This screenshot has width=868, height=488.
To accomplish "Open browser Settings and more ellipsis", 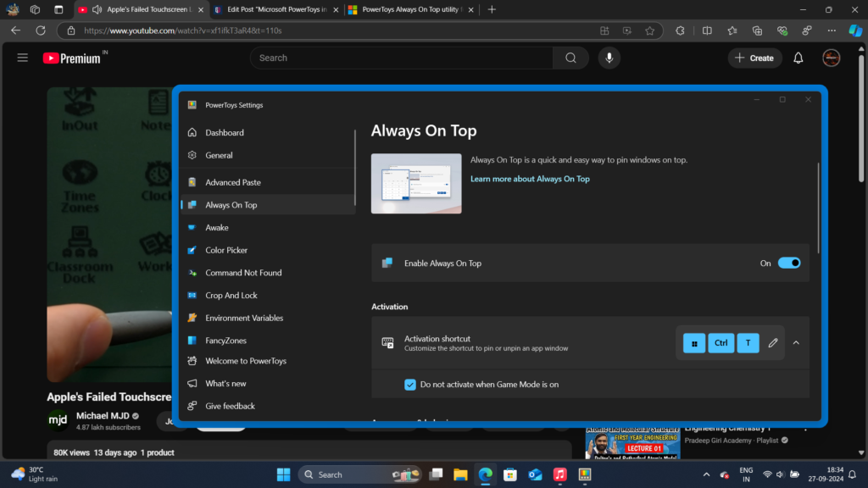I will click(832, 31).
